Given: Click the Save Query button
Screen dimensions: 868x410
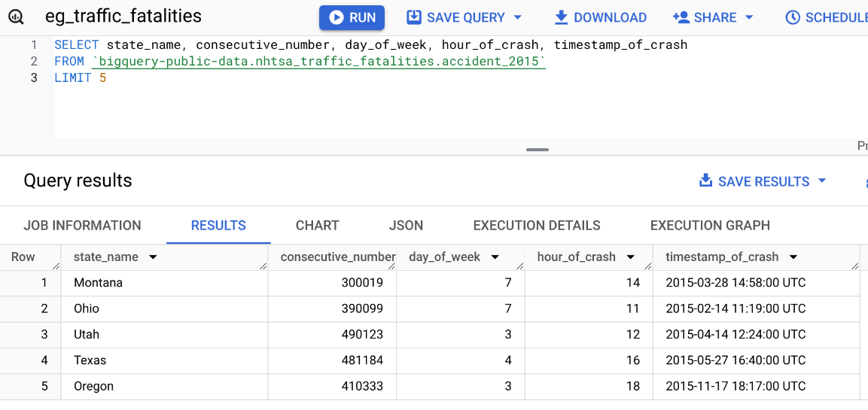Looking at the screenshot, I should point(456,17).
